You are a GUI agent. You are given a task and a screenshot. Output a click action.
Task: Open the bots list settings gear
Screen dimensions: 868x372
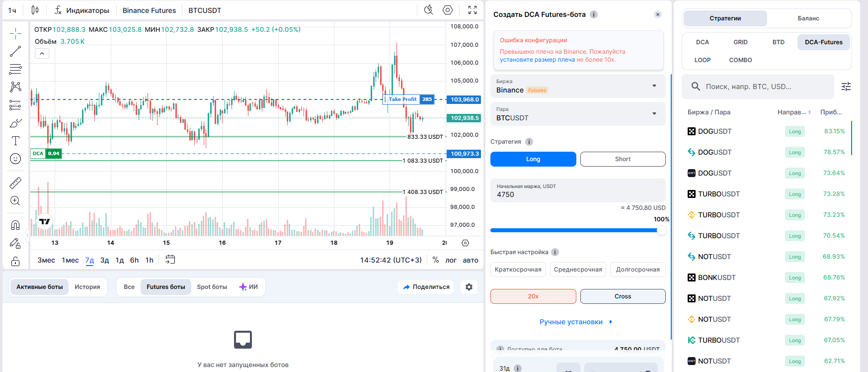point(469,287)
